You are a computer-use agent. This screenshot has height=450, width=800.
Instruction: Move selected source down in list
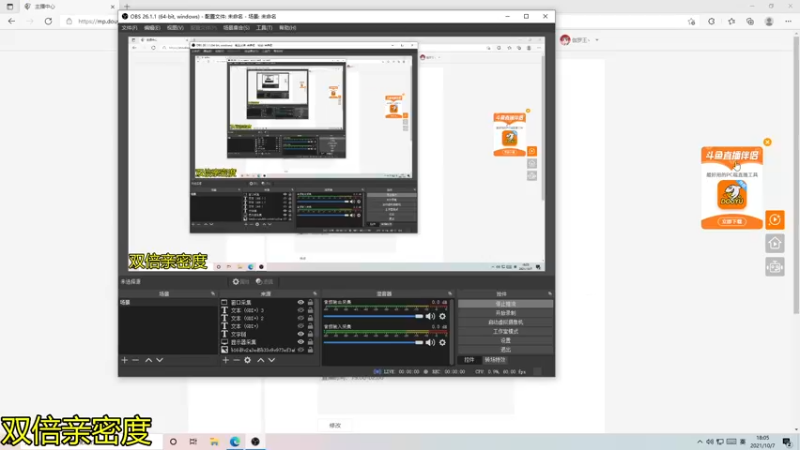[271, 360]
